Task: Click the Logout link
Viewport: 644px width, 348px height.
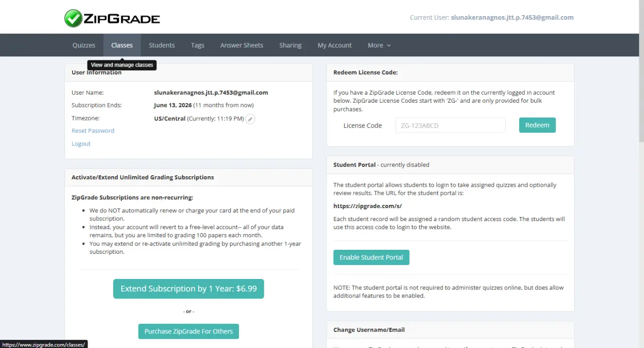Action: pyautogui.click(x=81, y=144)
